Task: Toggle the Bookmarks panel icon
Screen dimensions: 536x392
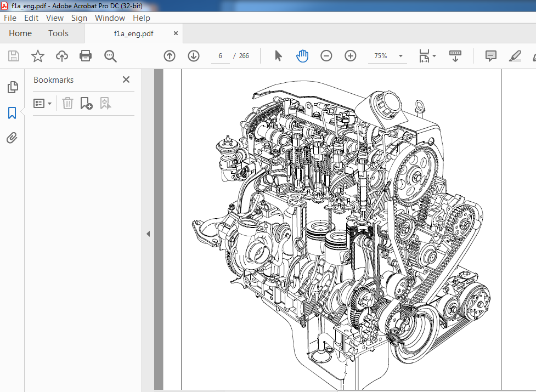Action: click(12, 113)
